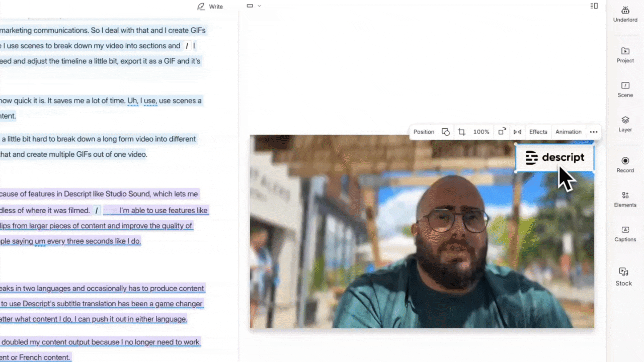Screen dimensions: 644x362
Task: Open the Project panel in sidebar
Action: pyautogui.click(x=625, y=54)
